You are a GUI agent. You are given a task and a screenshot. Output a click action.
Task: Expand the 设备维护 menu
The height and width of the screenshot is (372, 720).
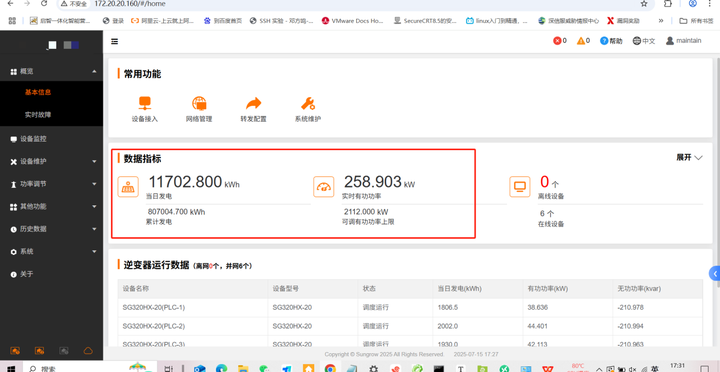coord(51,162)
